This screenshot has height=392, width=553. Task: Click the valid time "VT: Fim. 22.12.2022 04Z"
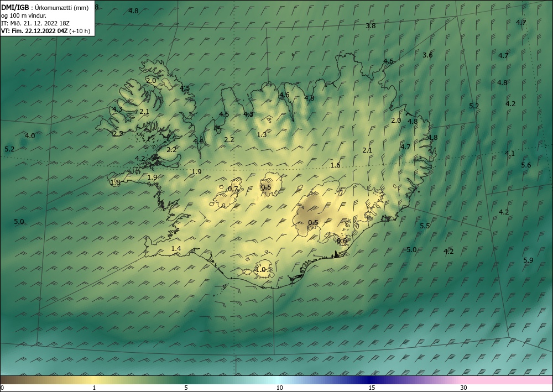pyautogui.click(x=34, y=31)
